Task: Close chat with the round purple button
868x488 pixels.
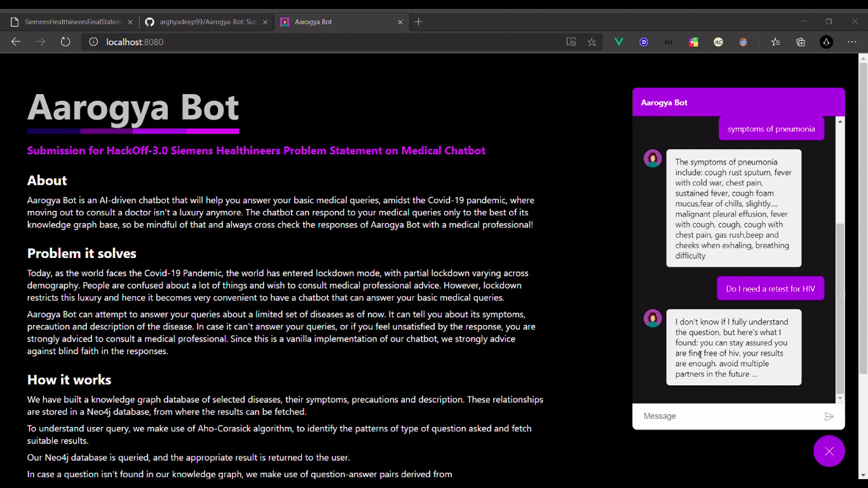Action: pos(829,451)
